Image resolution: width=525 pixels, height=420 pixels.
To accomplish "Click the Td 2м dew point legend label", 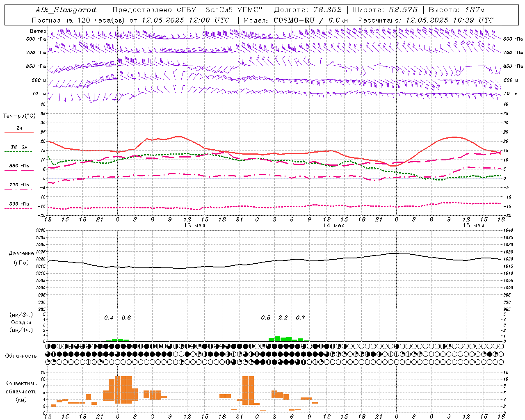I will tap(19, 147).
